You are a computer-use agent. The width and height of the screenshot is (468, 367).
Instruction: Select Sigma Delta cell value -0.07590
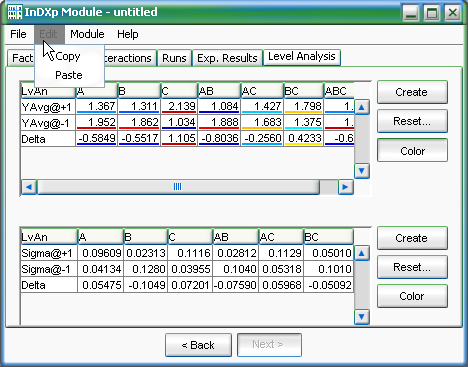[235, 285]
